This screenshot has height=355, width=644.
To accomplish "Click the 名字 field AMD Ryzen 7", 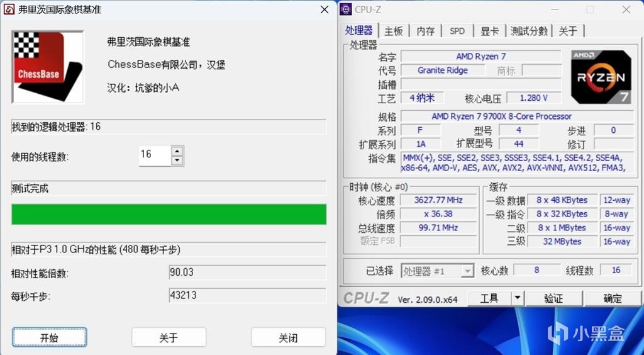I will coord(481,56).
